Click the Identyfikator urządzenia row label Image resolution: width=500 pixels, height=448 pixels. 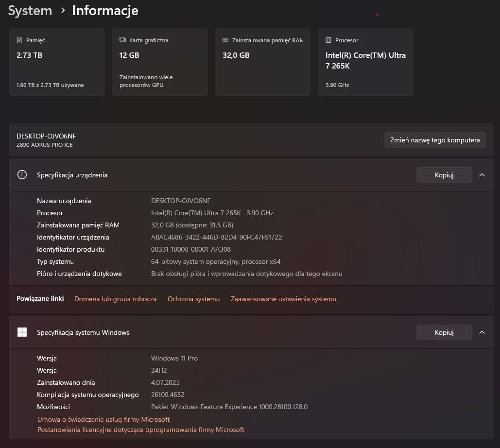click(73, 237)
